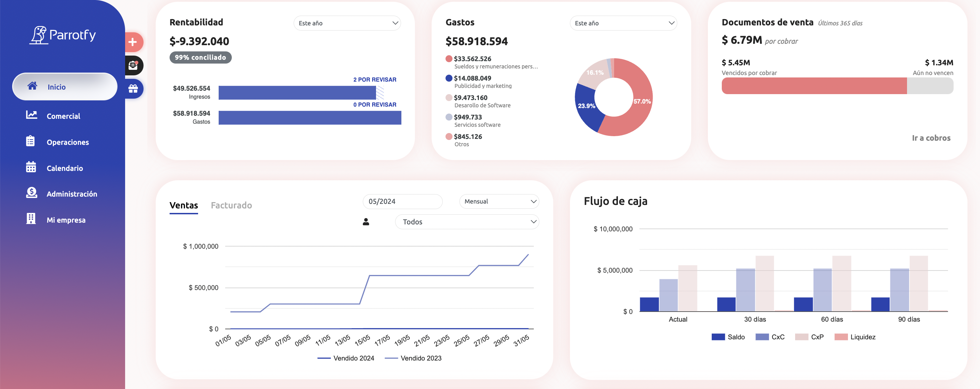Toggle the Vendido 2023 legend entry
This screenshot has height=389, width=980.
pos(413,358)
